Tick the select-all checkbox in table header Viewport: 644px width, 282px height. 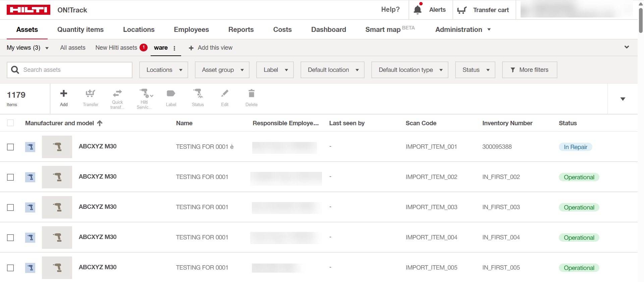click(10, 123)
